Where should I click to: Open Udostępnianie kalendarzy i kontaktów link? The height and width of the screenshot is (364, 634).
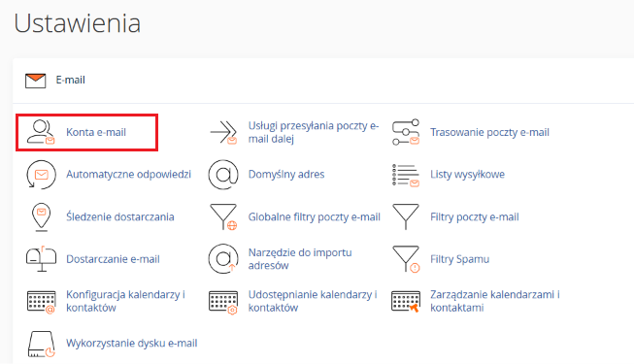click(313, 301)
